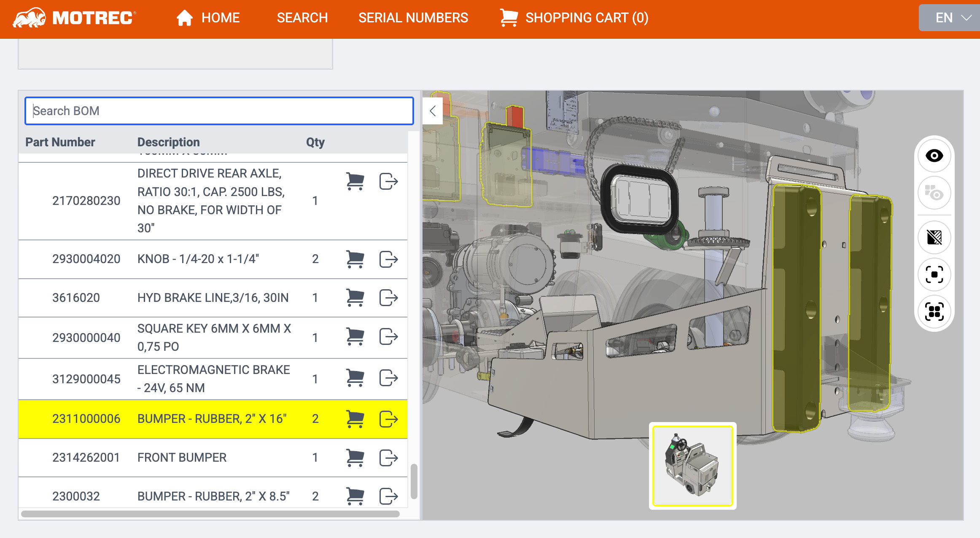Viewport: 980px width, 538px height.
Task: Click the focus-on-selection viewer icon
Action: pos(934,274)
